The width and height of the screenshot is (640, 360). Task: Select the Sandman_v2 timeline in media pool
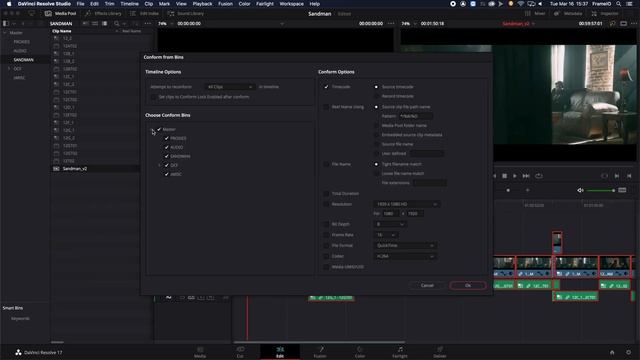coord(75,169)
